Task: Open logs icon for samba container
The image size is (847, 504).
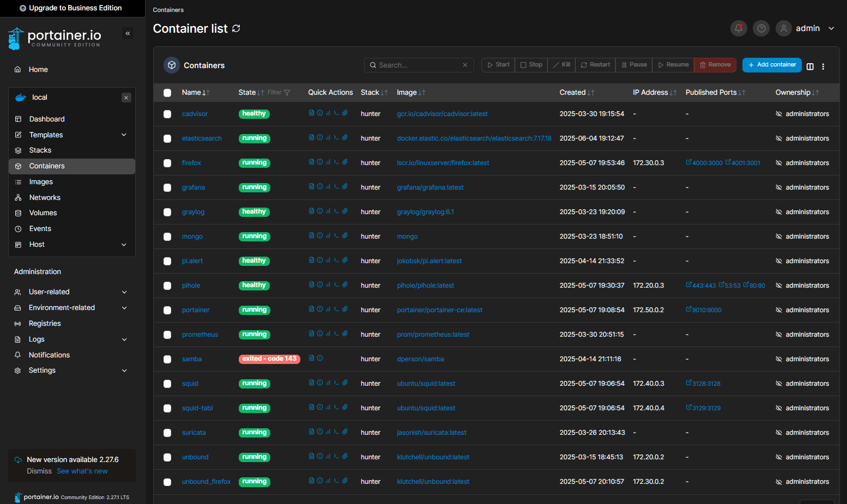Action: point(311,359)
